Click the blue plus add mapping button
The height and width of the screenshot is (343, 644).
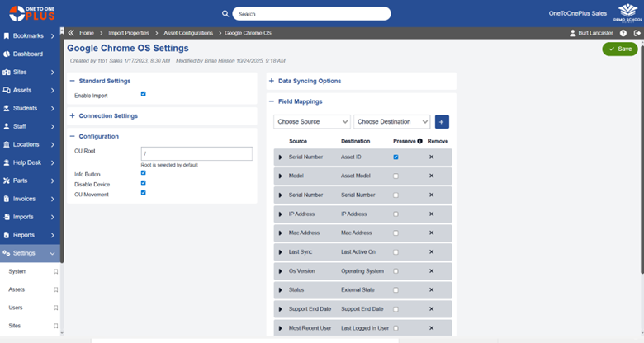pyautogui.click(x=442, y=122)
